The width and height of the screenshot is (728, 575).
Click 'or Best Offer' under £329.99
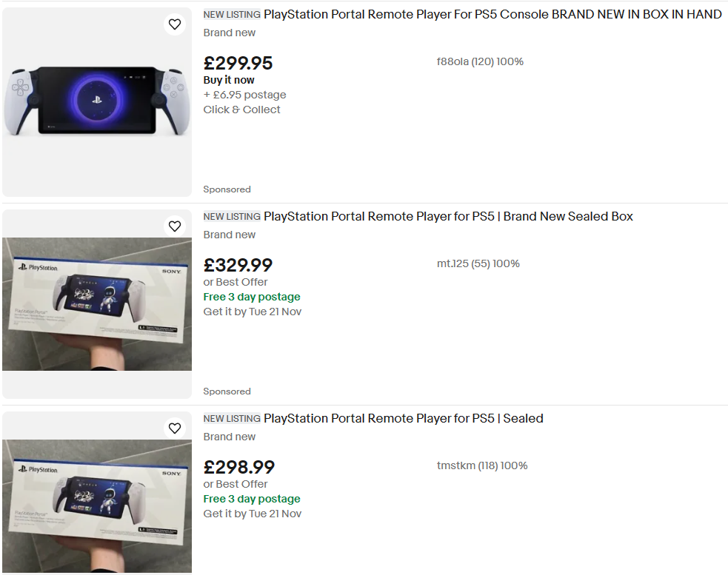(x=236, y=282)
